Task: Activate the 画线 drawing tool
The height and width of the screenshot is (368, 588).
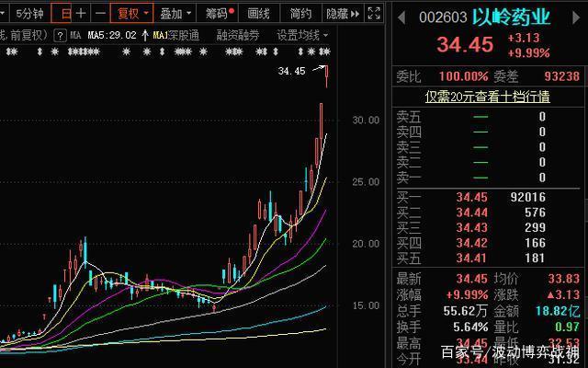Action: (259, 14)
